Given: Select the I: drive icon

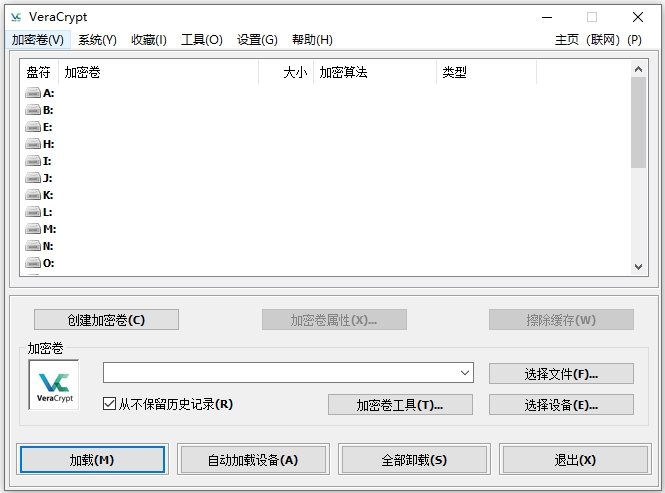Looking at the screenshot, I should pyautogui.click(x=33, y=160).
